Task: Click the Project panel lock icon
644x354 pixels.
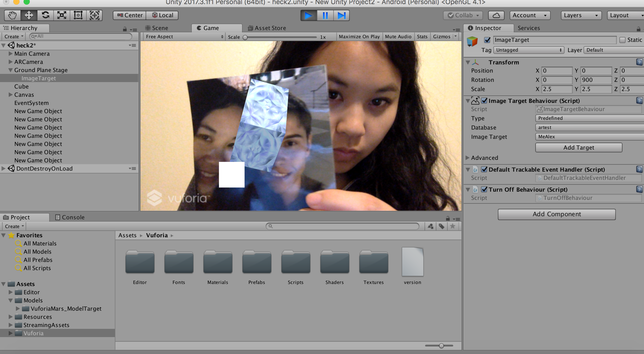Action: (x=448, y=218)
